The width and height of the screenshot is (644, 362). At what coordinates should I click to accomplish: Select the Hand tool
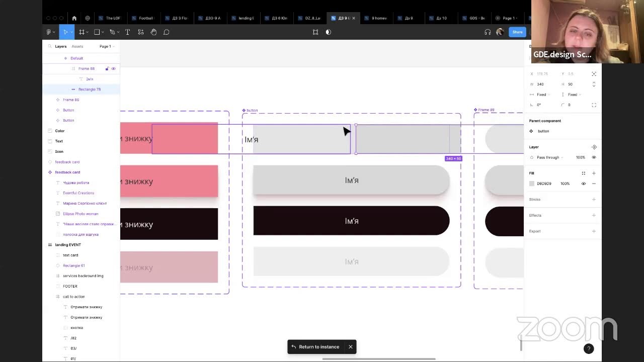pos(153,32)
